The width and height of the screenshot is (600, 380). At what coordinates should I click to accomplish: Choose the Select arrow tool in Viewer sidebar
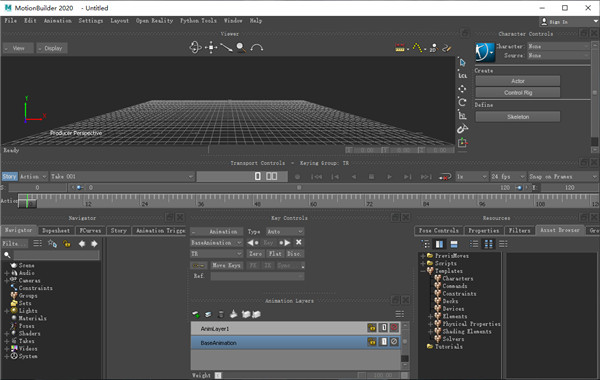click(x=463, y=62)
